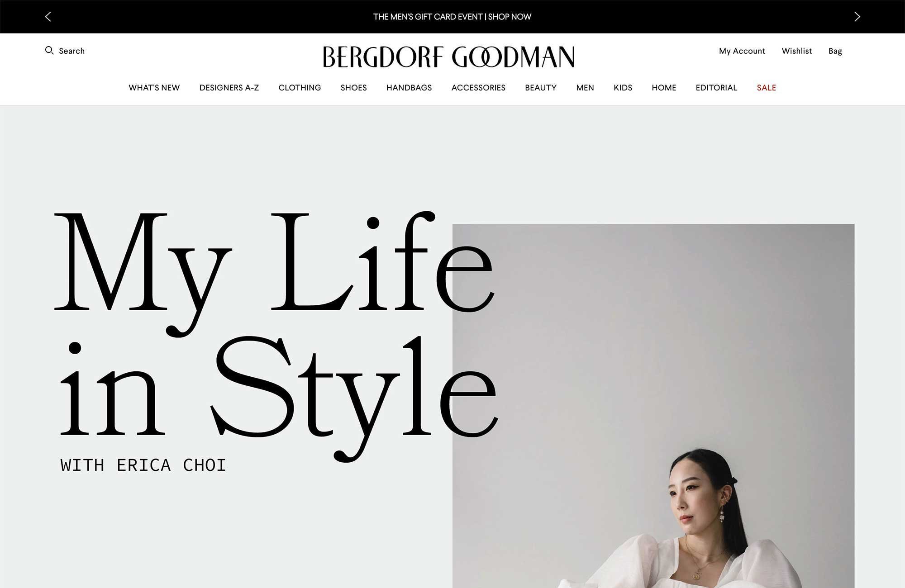The height and width of the screenshot is (588, 905).
Task: Go to the Editorial section
Action: 716,88
